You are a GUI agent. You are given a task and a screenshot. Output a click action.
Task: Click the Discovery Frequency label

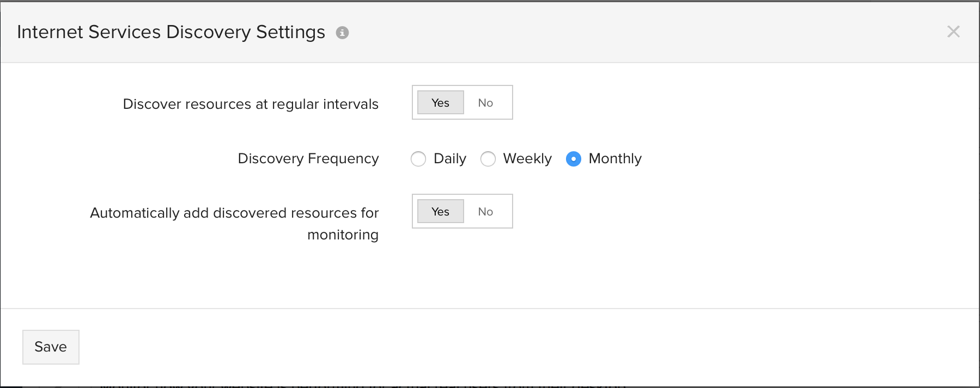pos(308,158)
